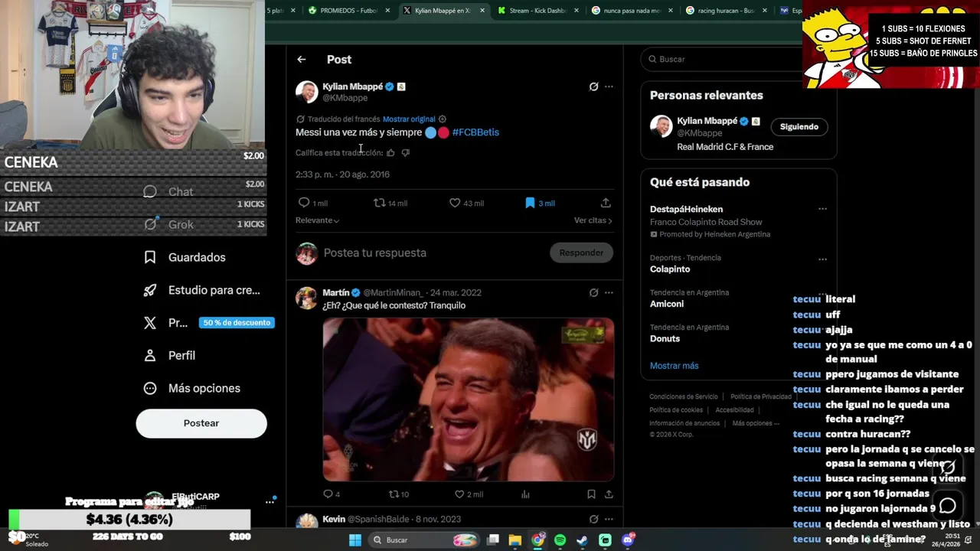The image size is (980, 551).
Task: Click the Responder button
Action: tap(581, 253)
